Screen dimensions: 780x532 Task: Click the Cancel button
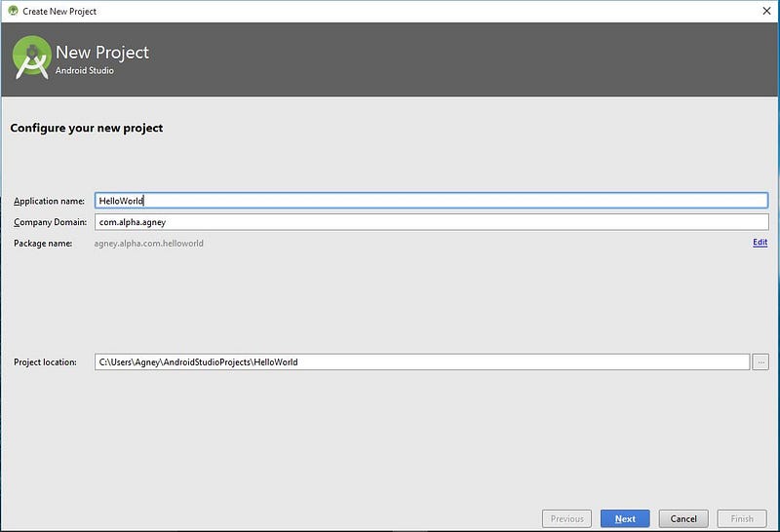pyautogui.click(x=683, y=518)
